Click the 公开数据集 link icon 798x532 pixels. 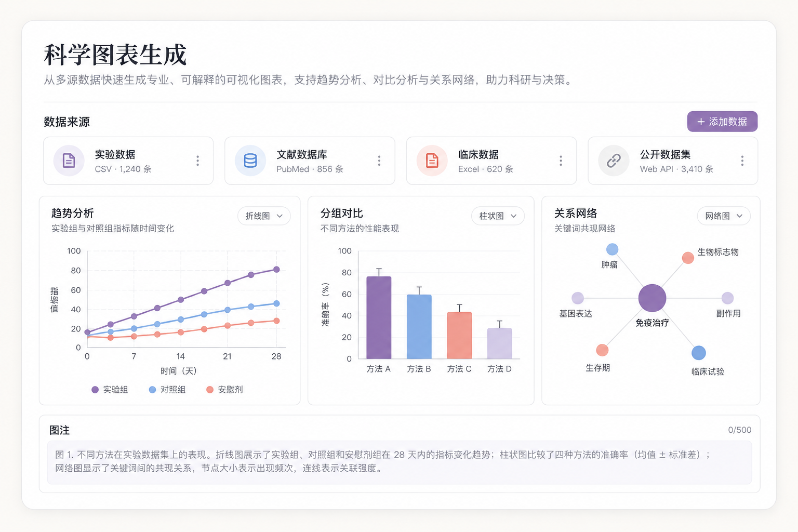(614, 161)
